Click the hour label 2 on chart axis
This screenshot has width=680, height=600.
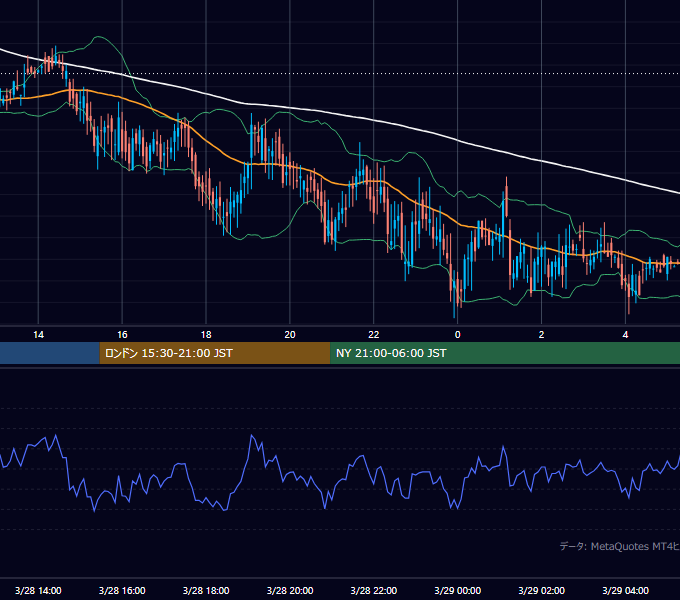coord(541,335)
